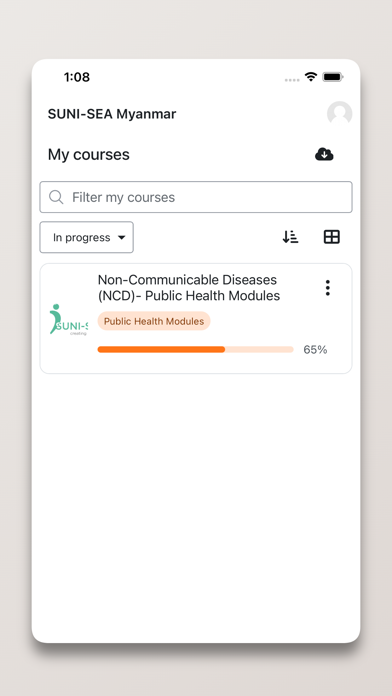Tap the battery status icon

pyautogui.click(x=333, y=77)
